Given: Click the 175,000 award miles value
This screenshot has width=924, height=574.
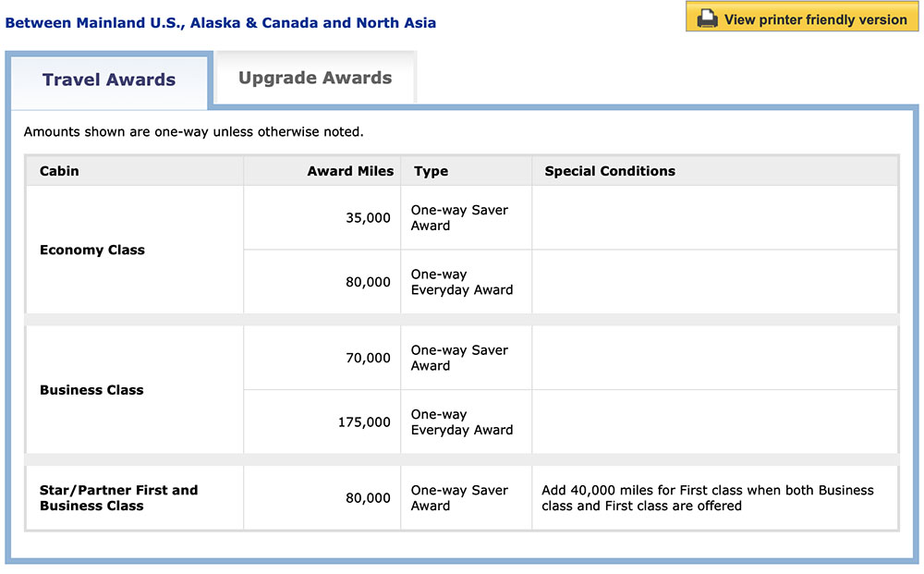Looking at the screenshot, I should tap(363, 422).
